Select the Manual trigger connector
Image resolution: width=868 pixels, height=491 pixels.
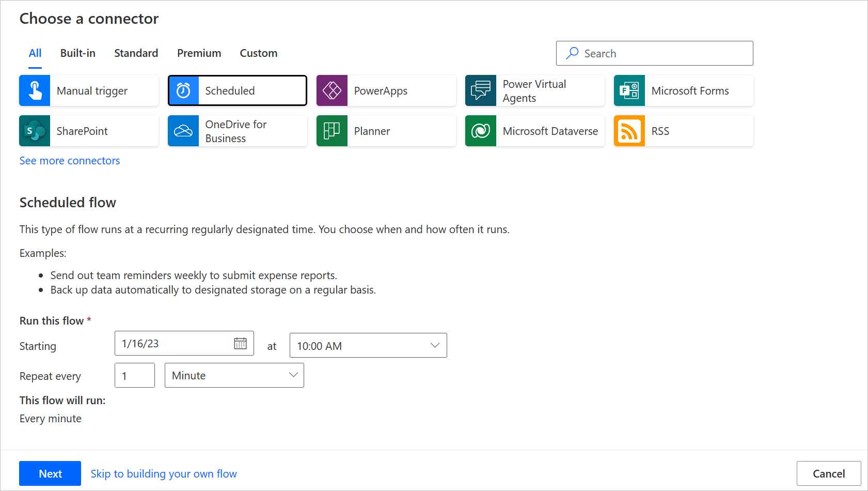pos(89,90)
